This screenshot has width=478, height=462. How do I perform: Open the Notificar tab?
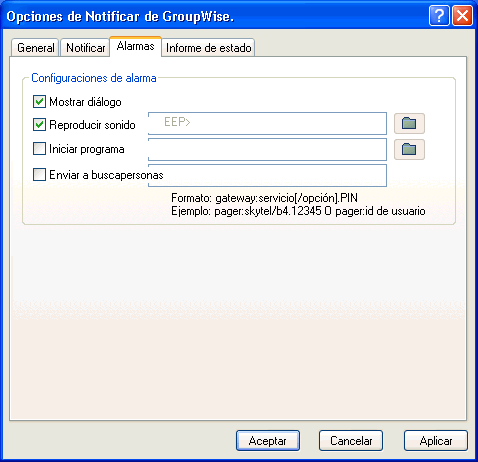(x=85, y=48)
